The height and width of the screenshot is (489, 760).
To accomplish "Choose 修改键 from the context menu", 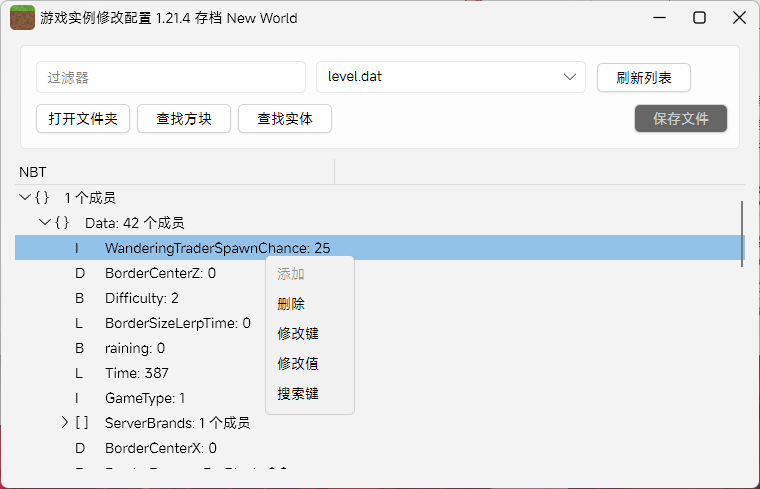I will (x=298, y=334).
